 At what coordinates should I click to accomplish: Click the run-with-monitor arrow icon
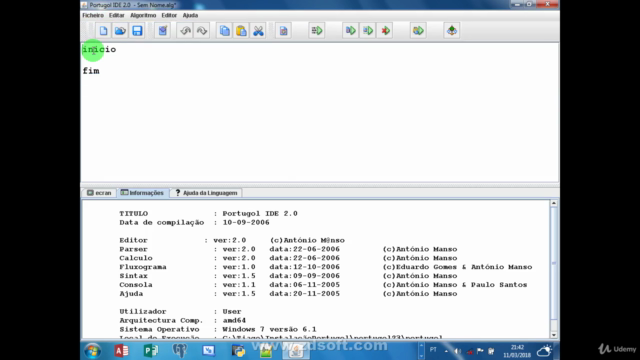(418, 31)
